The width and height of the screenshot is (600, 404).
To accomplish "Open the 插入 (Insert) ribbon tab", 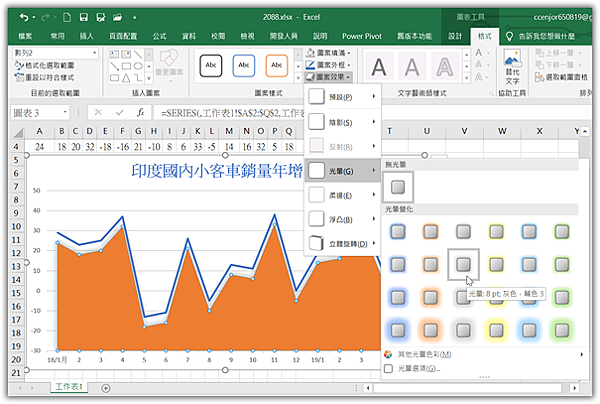I will pyautogui.click(x=87, y=35).
